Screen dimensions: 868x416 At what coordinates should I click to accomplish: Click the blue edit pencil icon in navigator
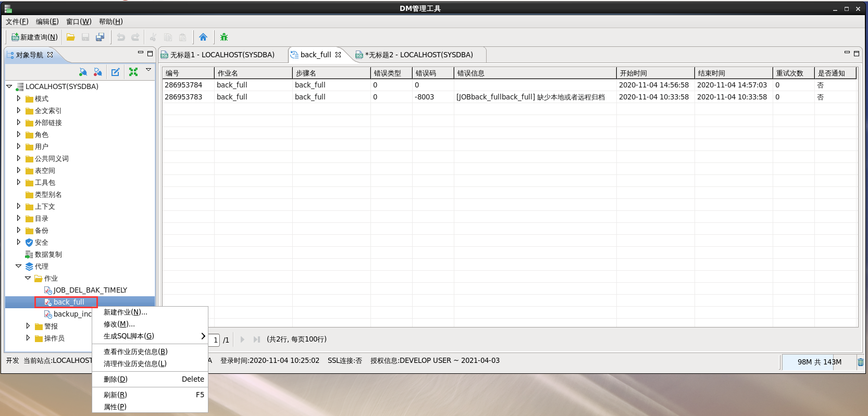click(x=116, y=72)
